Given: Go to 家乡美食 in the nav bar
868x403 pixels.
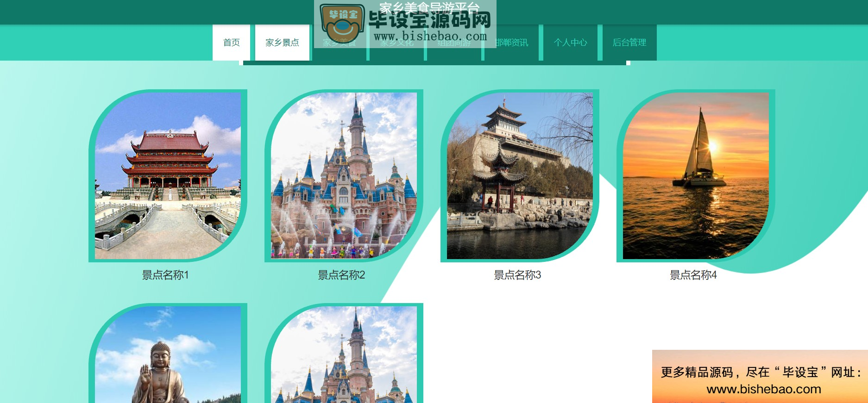Looking at the screenshot, I should click(x=340, y=43).
